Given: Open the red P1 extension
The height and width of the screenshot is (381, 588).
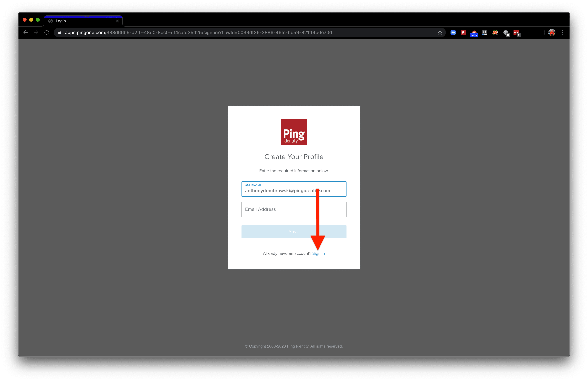Looking at the screenshot, I should click(463, 33).
